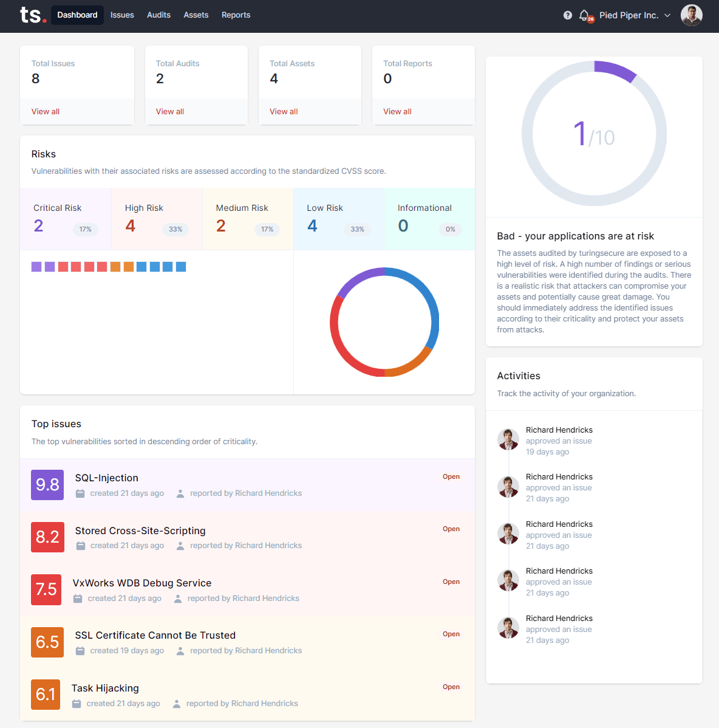This screenshot has height=728, width=719.
Task: Open the help question mark icon
Action: 567,15
